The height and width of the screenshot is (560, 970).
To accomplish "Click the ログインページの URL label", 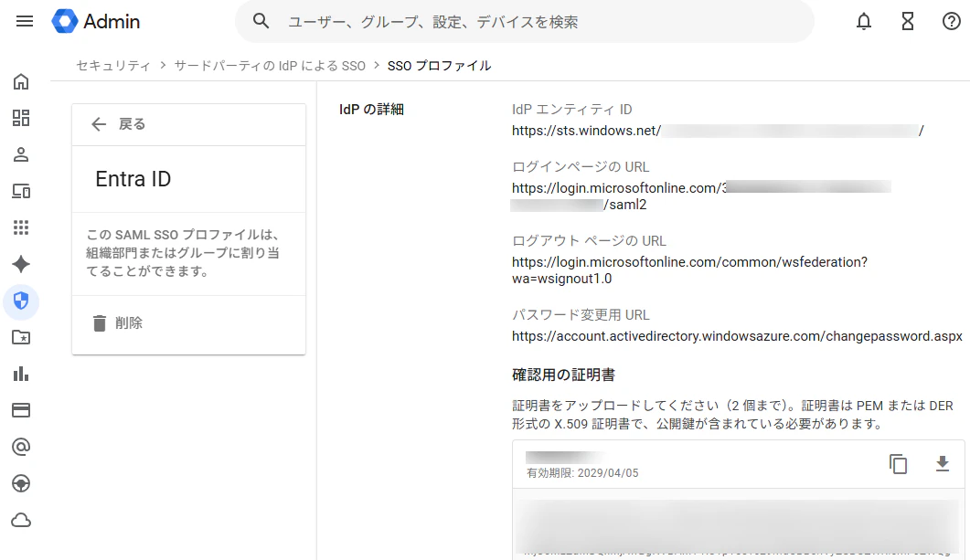I will [581, 167].
